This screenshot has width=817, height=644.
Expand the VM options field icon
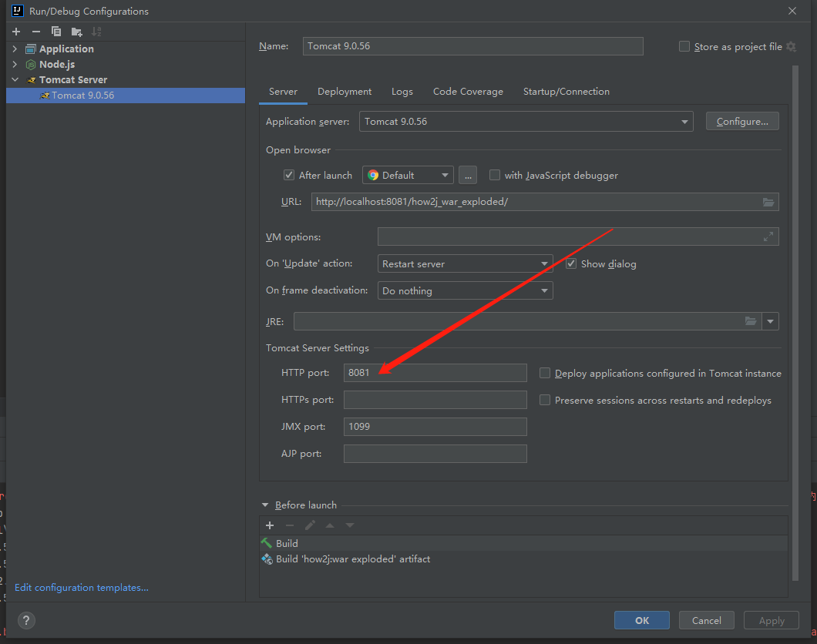[x=768, y=236]
